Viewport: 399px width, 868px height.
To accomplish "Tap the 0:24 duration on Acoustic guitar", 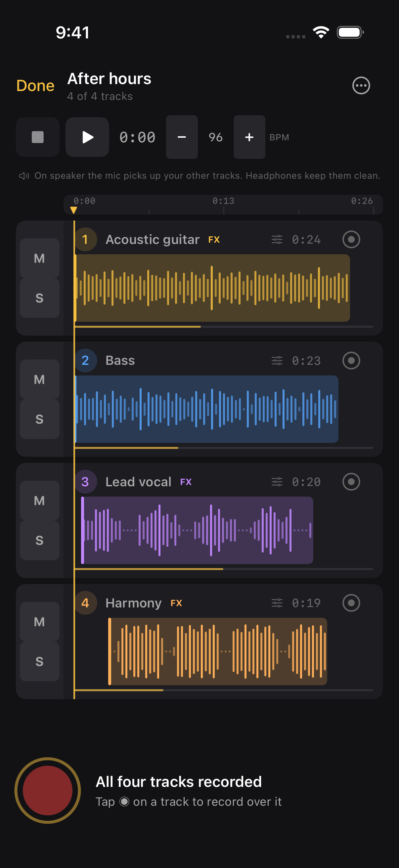I will pos(306,240).
